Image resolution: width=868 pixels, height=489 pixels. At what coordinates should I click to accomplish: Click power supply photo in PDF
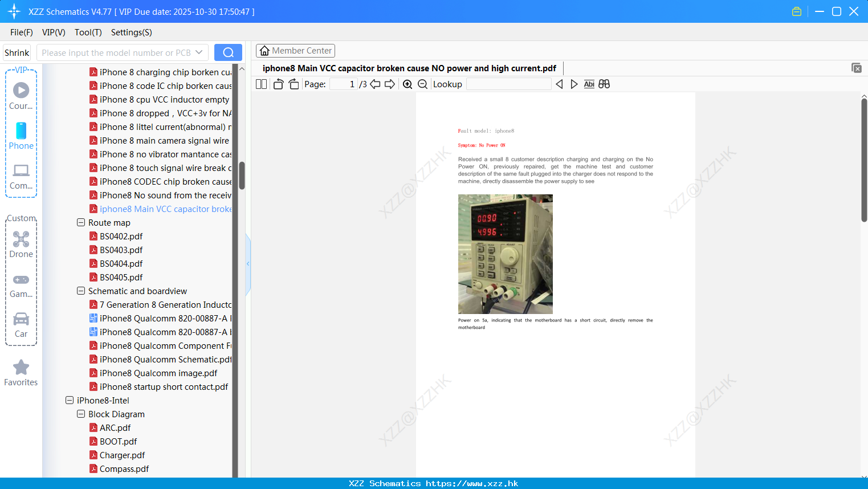(506, 254)
